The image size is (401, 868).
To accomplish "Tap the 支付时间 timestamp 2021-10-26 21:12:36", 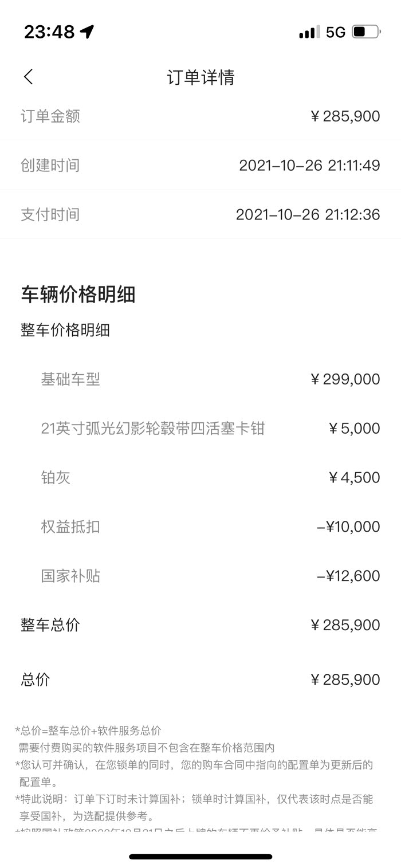I will pyautogui.click(x=308, y=215).
